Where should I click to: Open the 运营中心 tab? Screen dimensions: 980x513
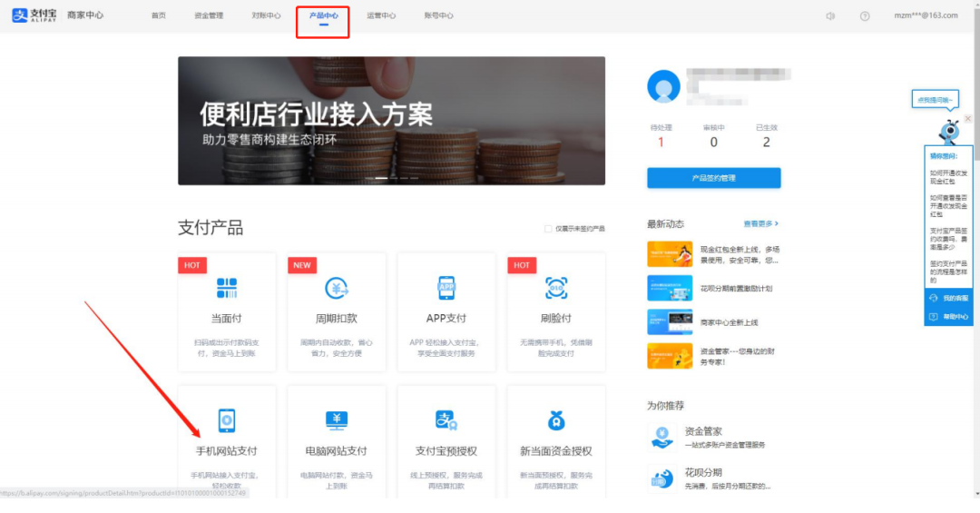381,15
